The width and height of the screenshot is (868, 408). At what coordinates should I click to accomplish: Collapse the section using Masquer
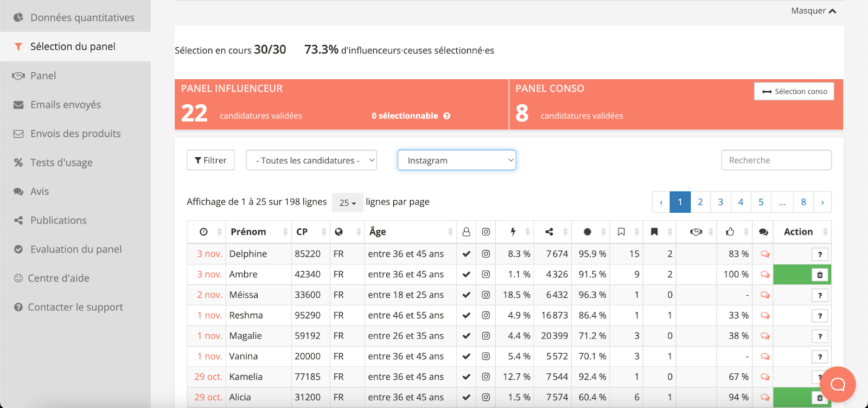coord(813,11)
